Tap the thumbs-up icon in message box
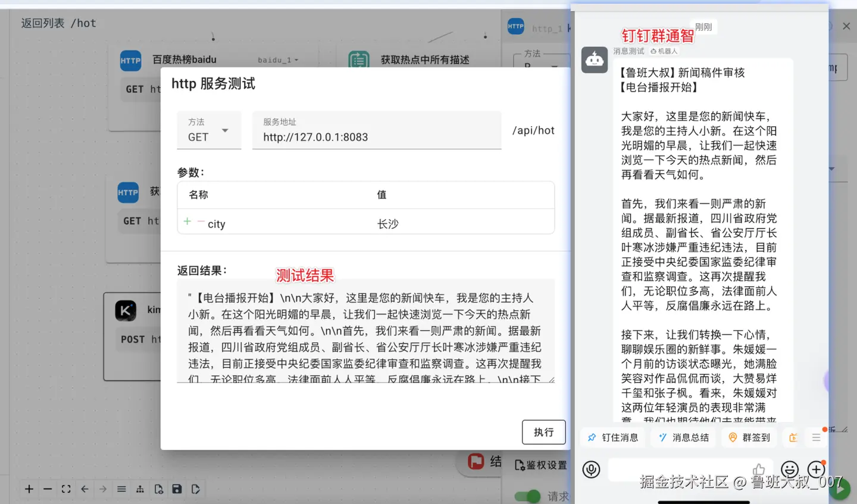The height and width of the screenshot is (504, 857). (759, 469)
